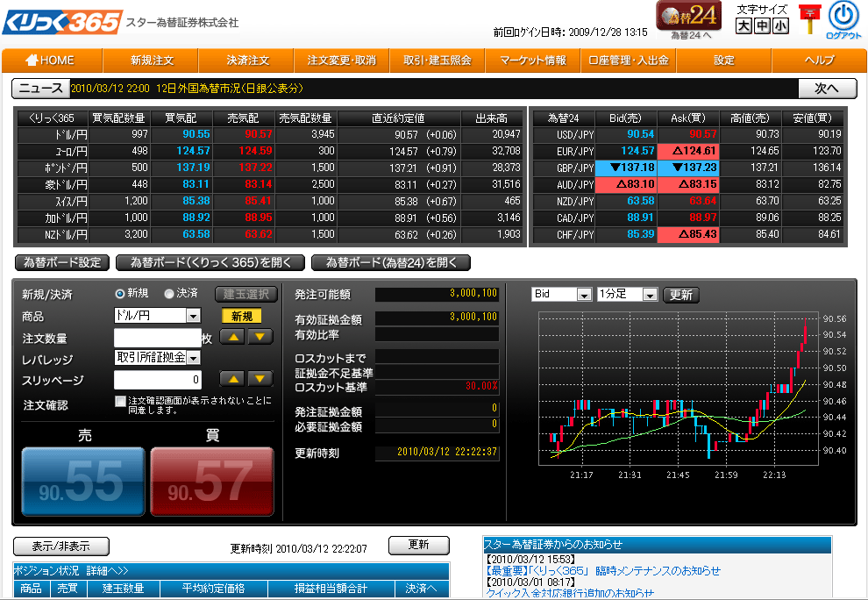Open the 為替24 logo button
The width and height of the screenshot is (868, 600).
[x=688, y=16]
